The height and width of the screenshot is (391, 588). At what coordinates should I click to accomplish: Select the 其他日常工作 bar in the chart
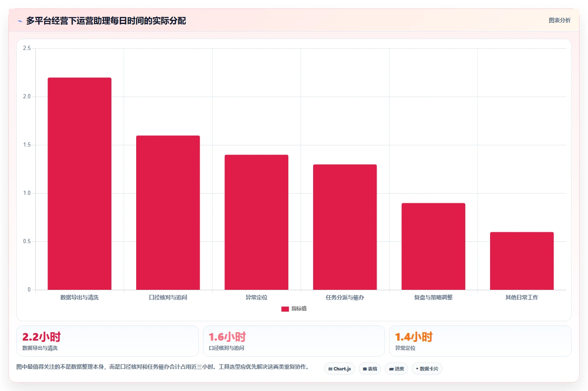[522, 261]
